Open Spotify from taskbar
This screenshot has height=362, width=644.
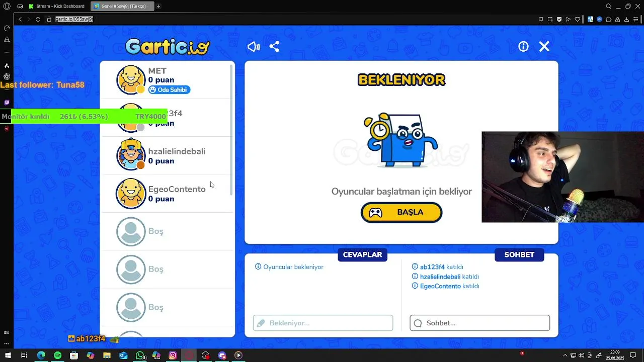tap(57, 355)
